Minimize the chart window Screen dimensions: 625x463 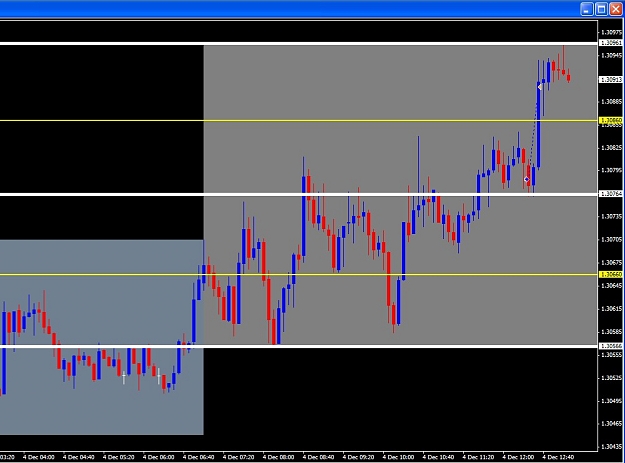click(x=587, y=9)
